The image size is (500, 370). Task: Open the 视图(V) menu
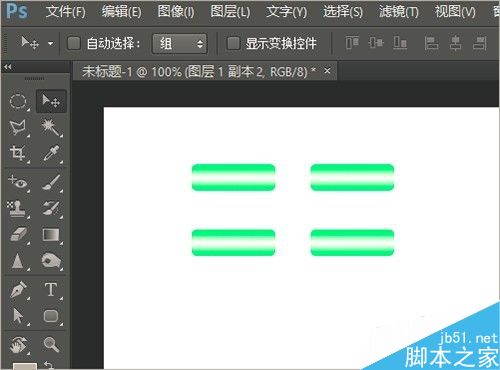[455, 12]
